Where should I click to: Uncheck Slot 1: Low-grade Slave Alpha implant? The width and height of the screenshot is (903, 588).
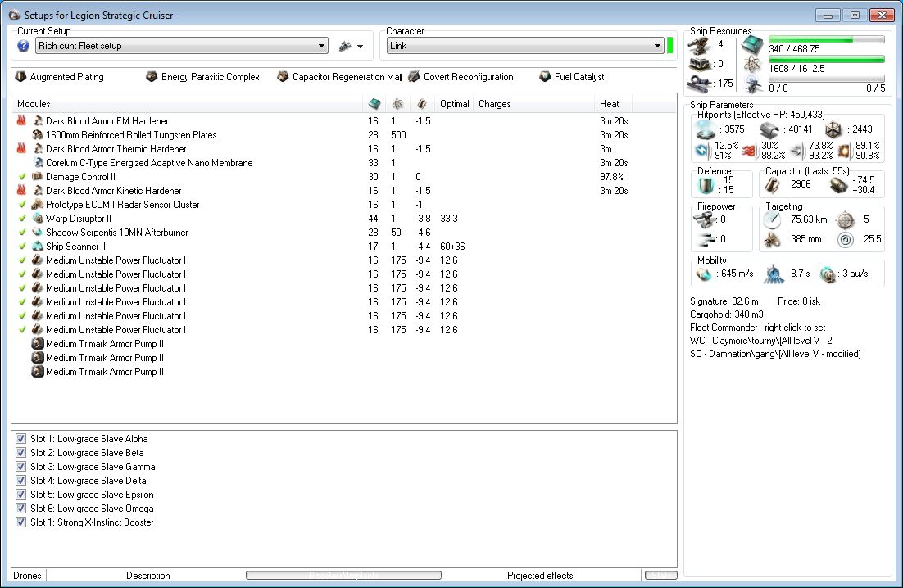21,439
